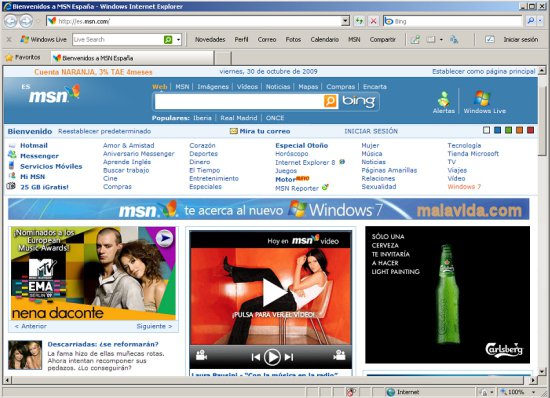550x398 pixels.
Task: Click the Windows Live toolbar checkmark icon
Action: click(489, 39)
